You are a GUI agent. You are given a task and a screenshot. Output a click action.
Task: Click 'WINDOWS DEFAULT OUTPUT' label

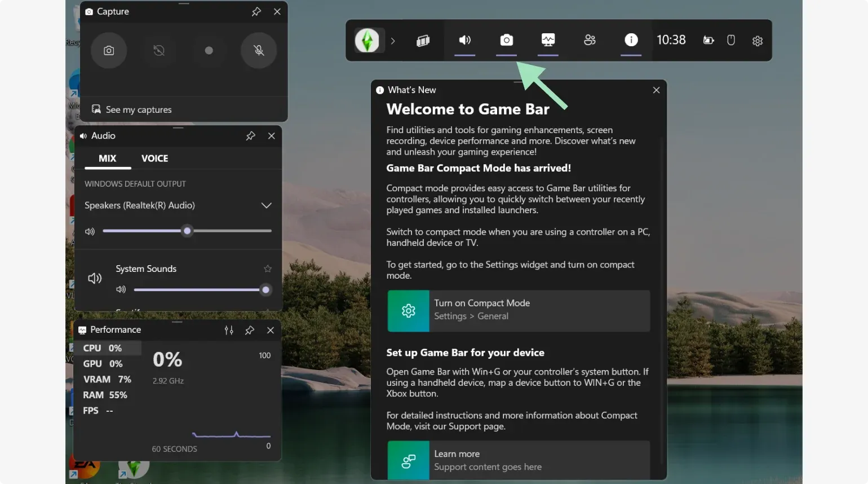point(135,184)
